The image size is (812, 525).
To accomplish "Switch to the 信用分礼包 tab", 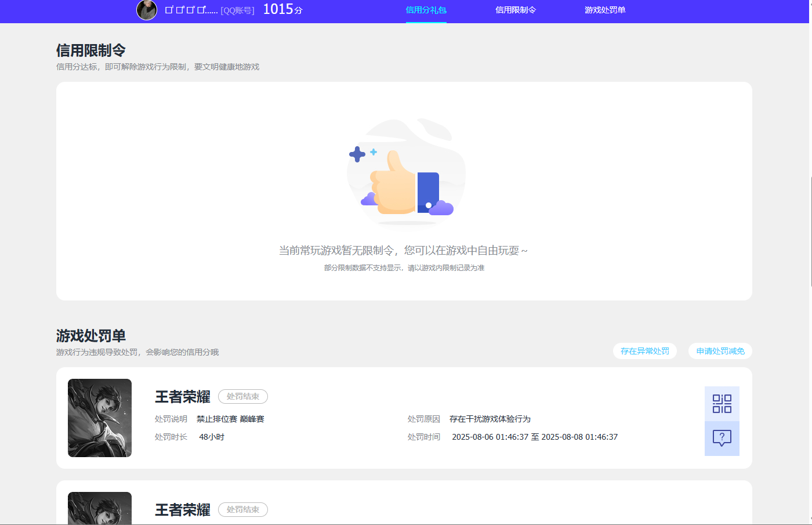I will [x=426, y=10].
